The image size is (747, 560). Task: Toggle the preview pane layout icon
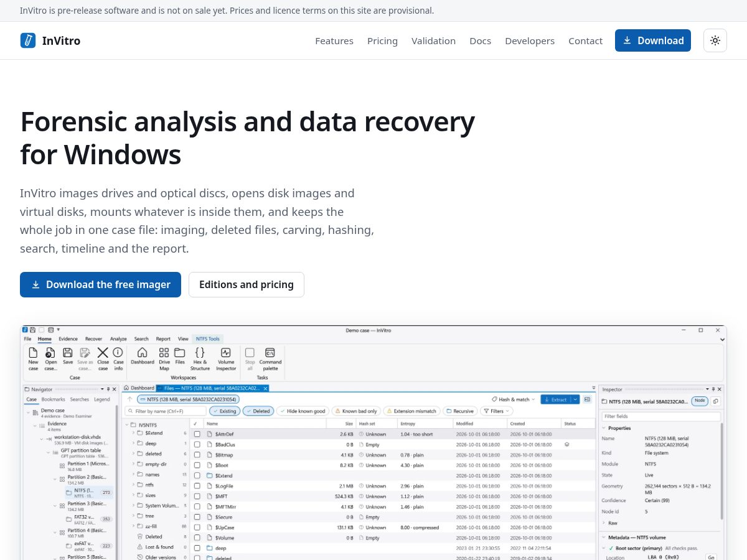(587, 399)
